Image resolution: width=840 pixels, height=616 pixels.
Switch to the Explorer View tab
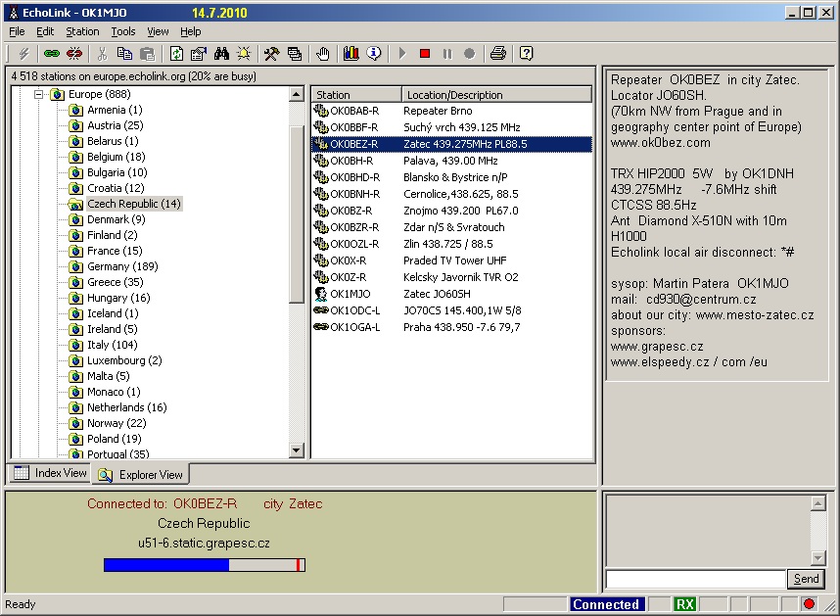click(141, 475)
